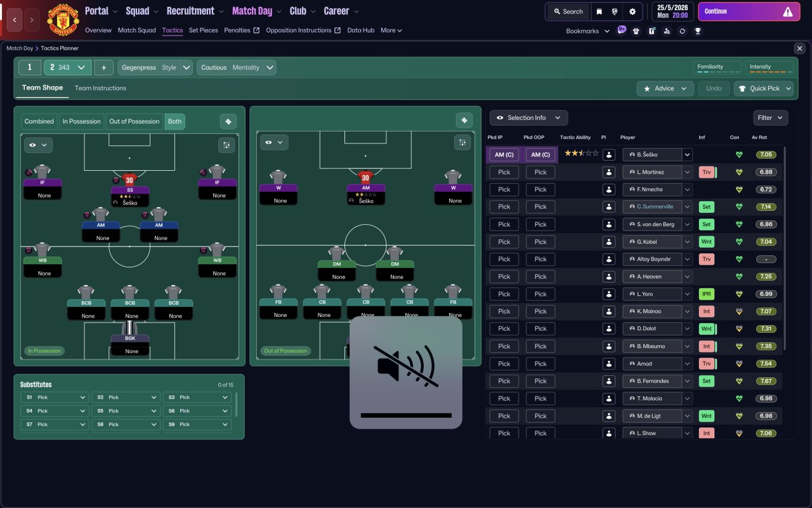Open the Filter dropdown
Screen dimensions: 812x508
point(771,117)
